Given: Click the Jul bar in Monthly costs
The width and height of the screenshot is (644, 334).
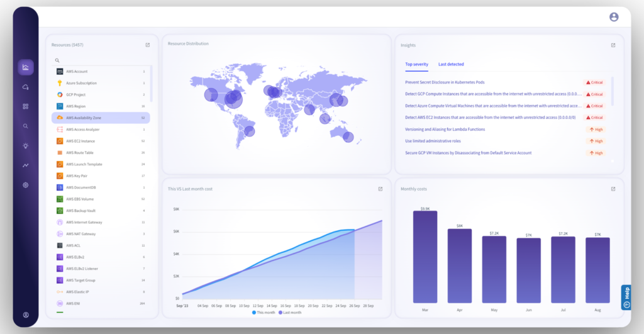Looking at the screenshot, I should point(563,270).
